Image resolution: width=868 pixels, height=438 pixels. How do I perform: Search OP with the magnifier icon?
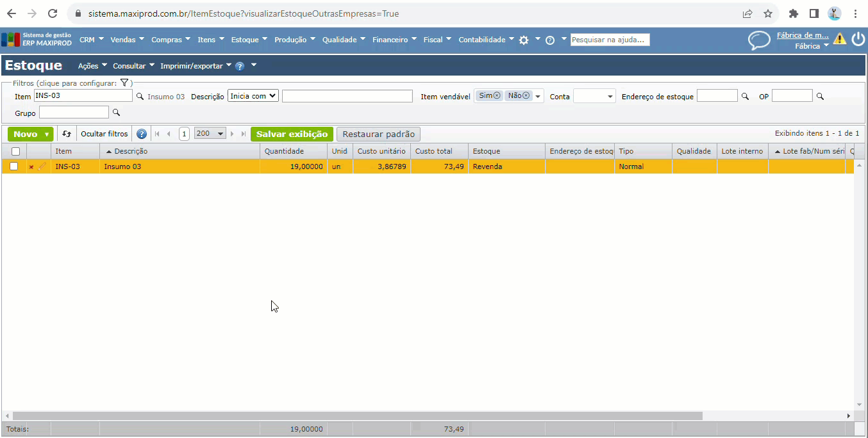coord(820,96)
